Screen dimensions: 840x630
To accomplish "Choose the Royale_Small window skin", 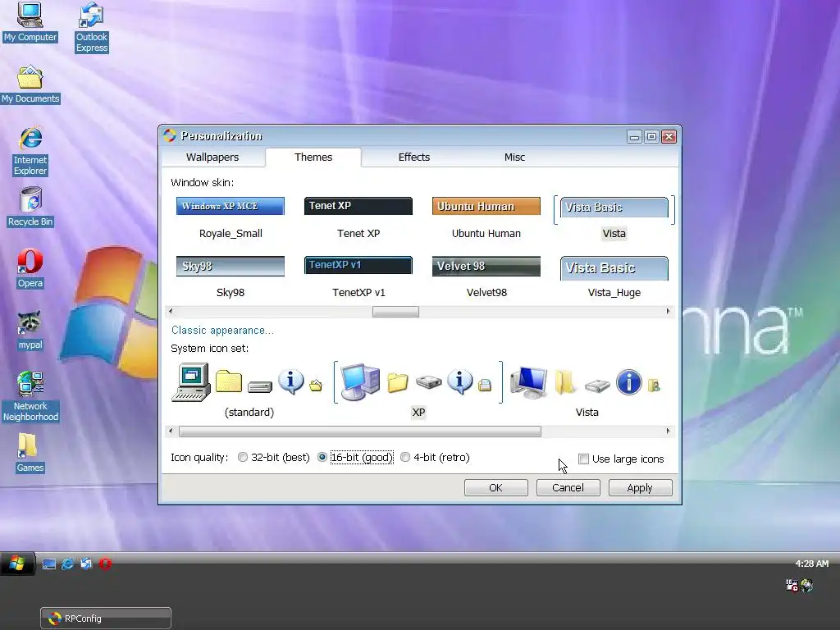I will pos(231,218).
